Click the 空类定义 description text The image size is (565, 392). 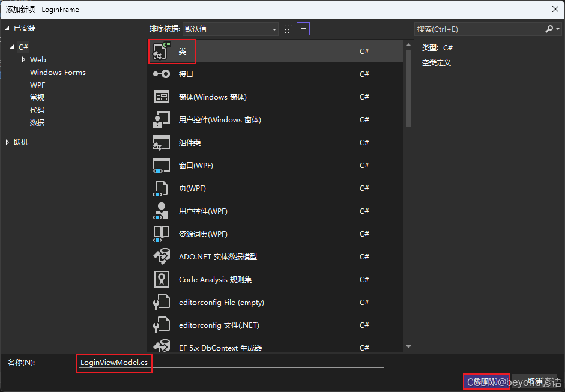(x=436, y=63)
